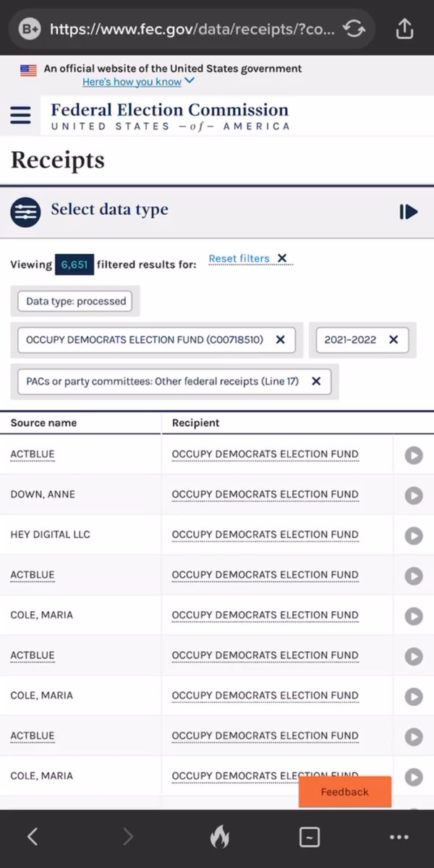Expand the DOWN, ANNE row details
Viewport: 434px width, 868px height.
pos(413,495)
